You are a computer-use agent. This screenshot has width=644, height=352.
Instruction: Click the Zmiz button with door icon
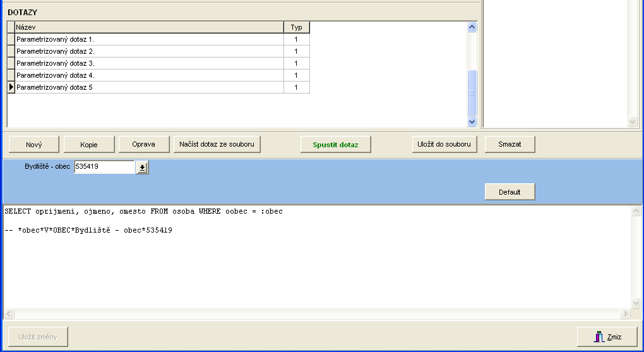coord(607,337)
